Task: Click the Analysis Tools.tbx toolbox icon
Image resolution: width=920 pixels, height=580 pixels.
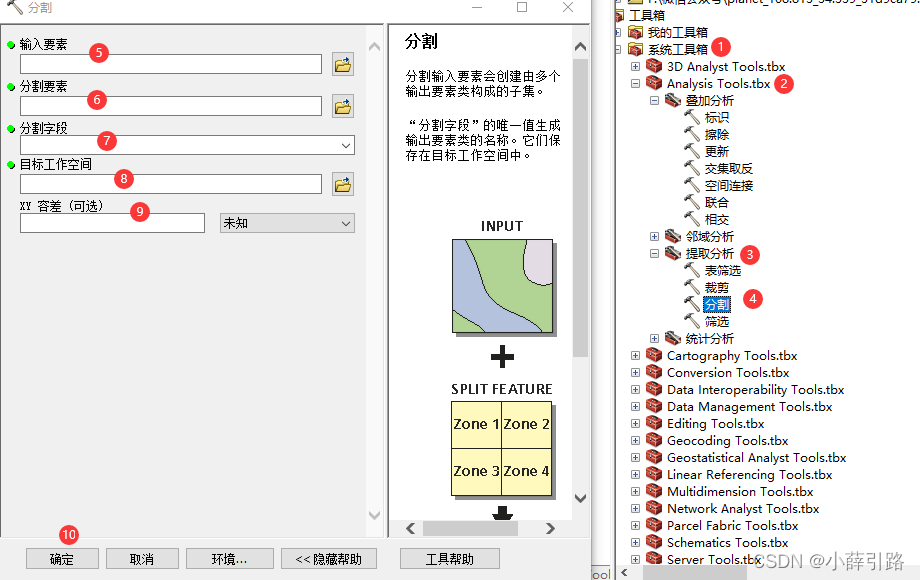Action: coord(654,83)
